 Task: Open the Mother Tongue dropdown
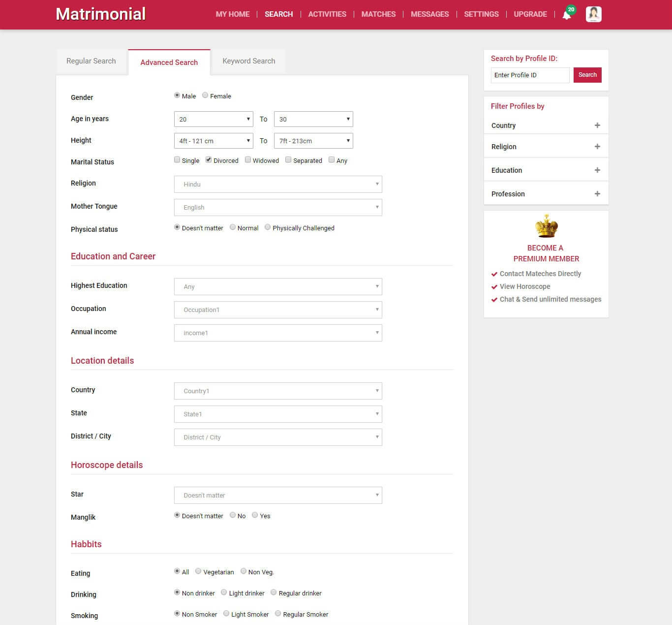(278, 207)
